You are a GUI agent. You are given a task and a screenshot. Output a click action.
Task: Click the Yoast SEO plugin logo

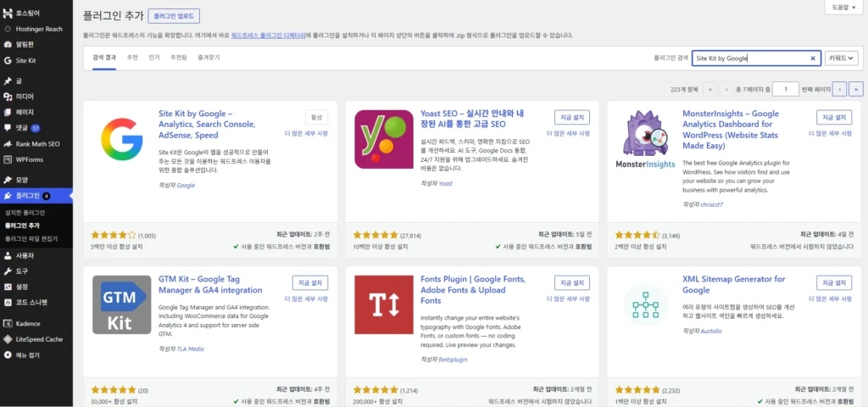[384, 139]
